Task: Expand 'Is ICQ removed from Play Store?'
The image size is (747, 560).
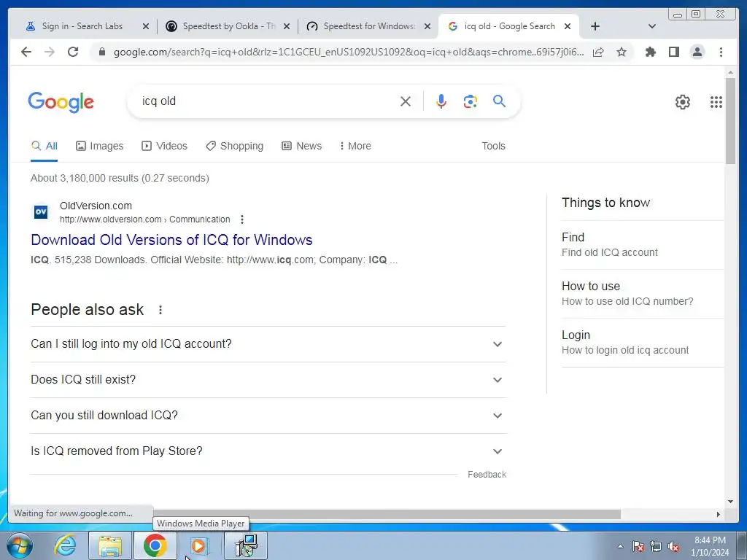Action: click(x=268, y=451)
